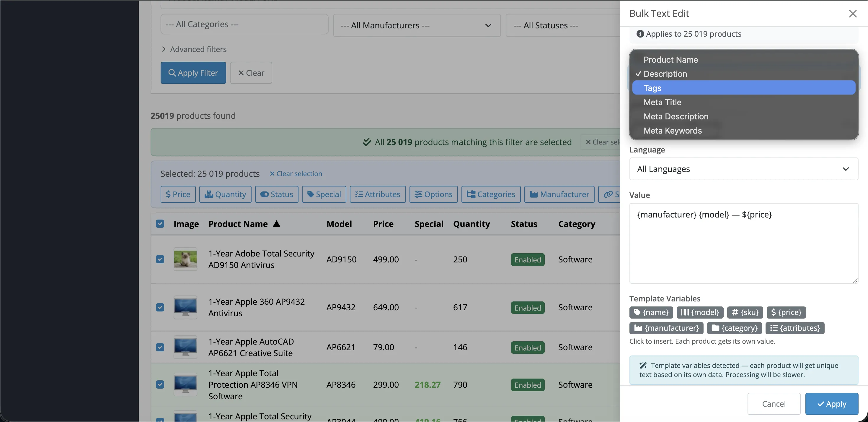The width and height of the screenshot is (868, 422).
Task: Open bulk Categories edit
Action: 491,194
